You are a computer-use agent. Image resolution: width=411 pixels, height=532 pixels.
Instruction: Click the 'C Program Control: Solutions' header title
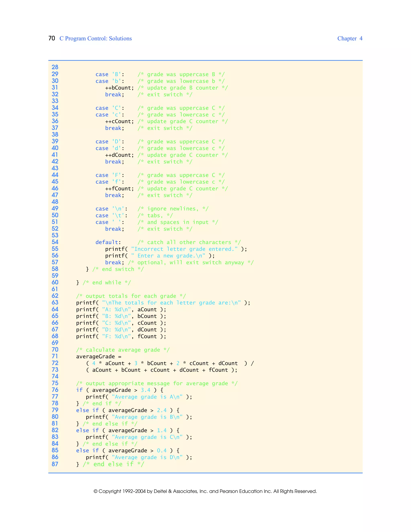pos(96,39)
